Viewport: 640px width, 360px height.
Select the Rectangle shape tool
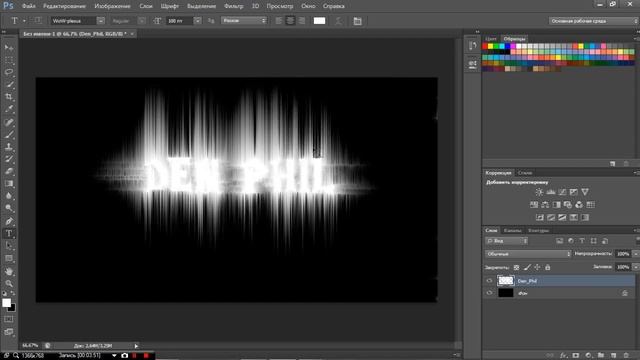(x=9, y=258)
